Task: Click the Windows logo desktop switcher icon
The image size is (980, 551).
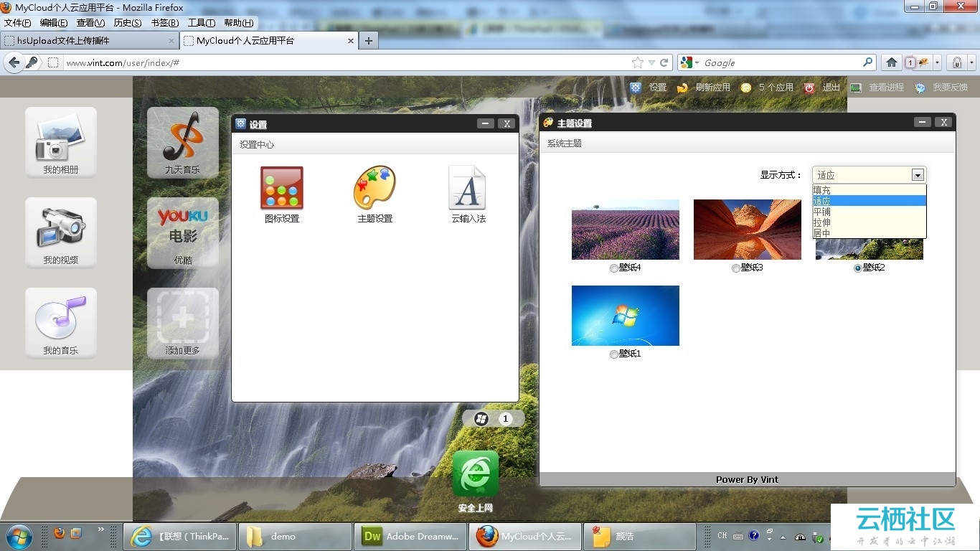Action: pyautogui.click(x=481, y=418)
